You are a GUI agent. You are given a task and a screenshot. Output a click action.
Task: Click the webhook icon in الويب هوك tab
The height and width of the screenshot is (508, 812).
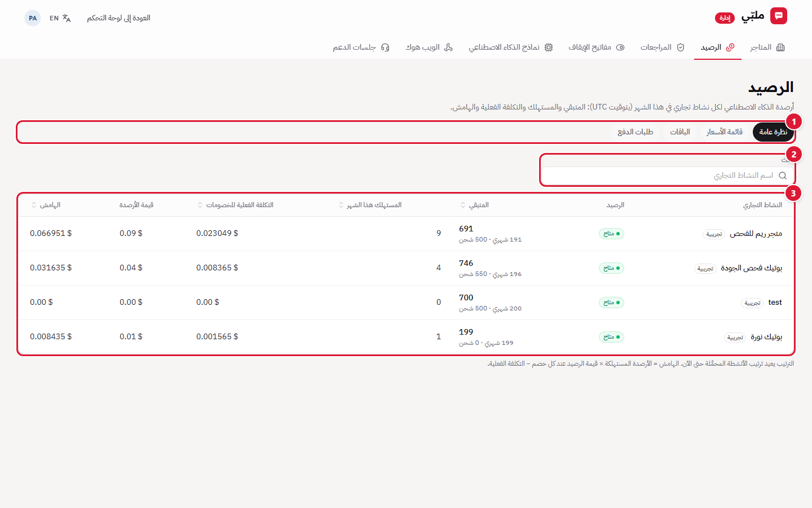448,47
